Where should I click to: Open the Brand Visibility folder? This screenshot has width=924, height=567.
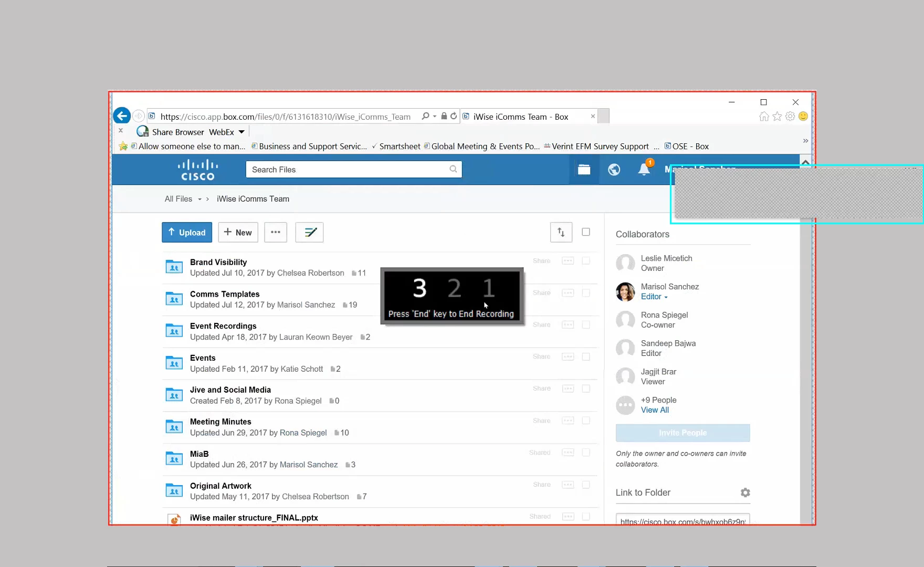pos(218,262)
